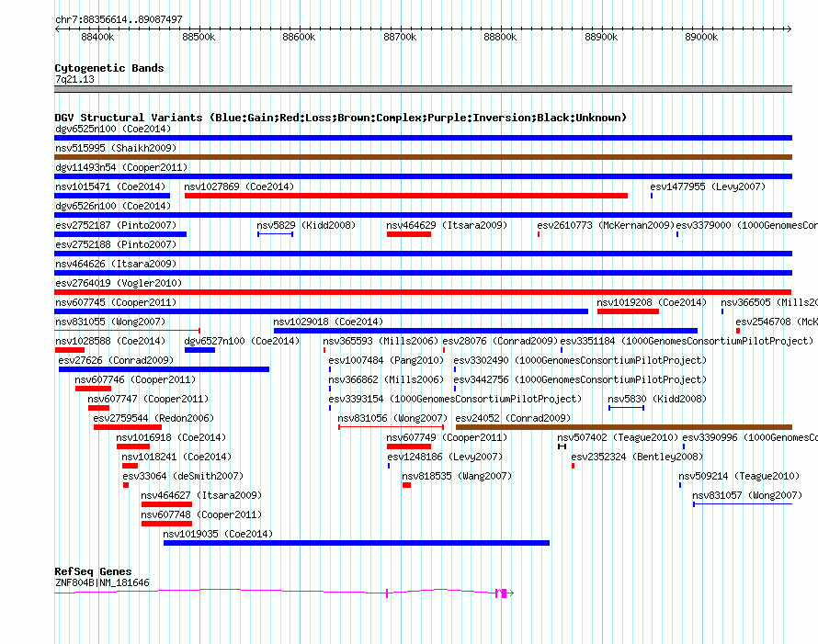Click the RefSeq Genes track heading
The width and height of the screenshot is (818, 644).
click(93, 571)
